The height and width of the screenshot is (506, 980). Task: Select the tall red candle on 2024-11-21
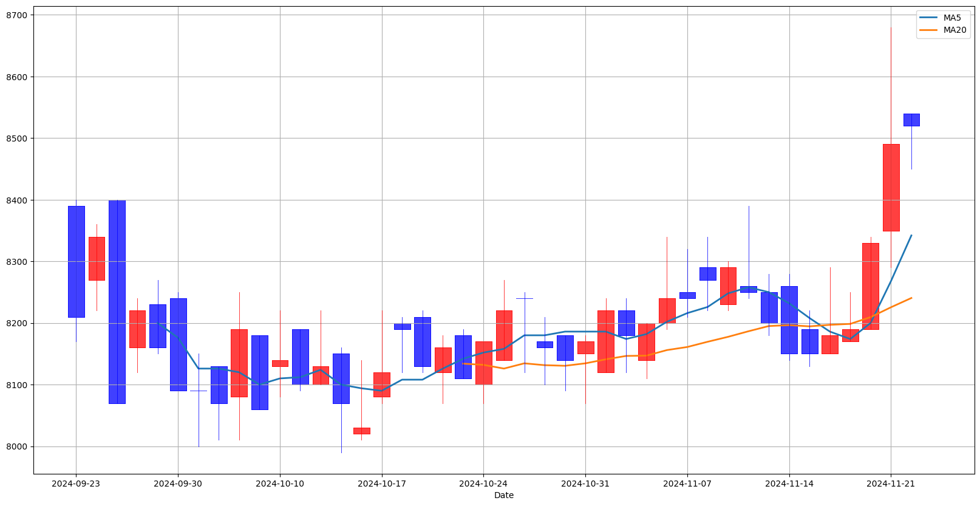point(891,188)
